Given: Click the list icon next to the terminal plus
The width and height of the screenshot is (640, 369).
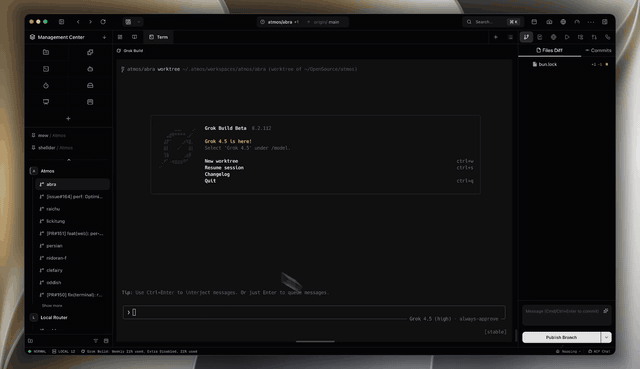Looking at the screenshot, I should [x=510, y=37].
